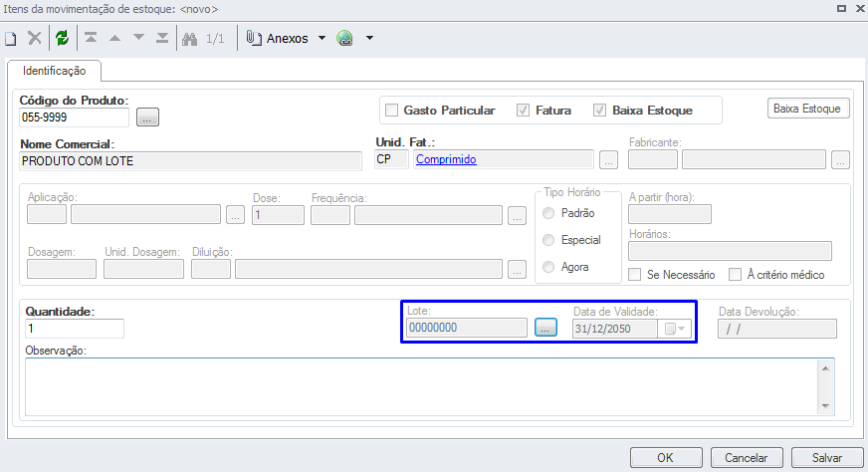Select the Especial radio option
The height and width of the screenshot is (472, 868).
pyautogui.click(x=548, y=240)
